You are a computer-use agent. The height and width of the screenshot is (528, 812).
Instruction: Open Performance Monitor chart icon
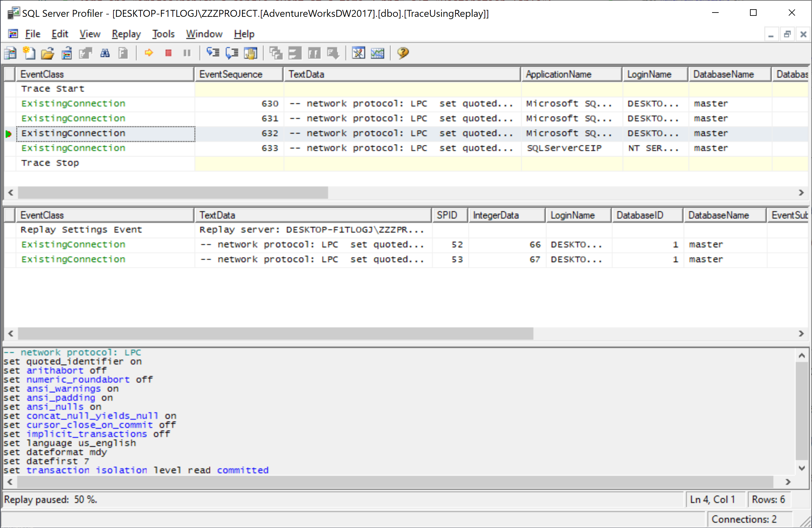point(377,53)
